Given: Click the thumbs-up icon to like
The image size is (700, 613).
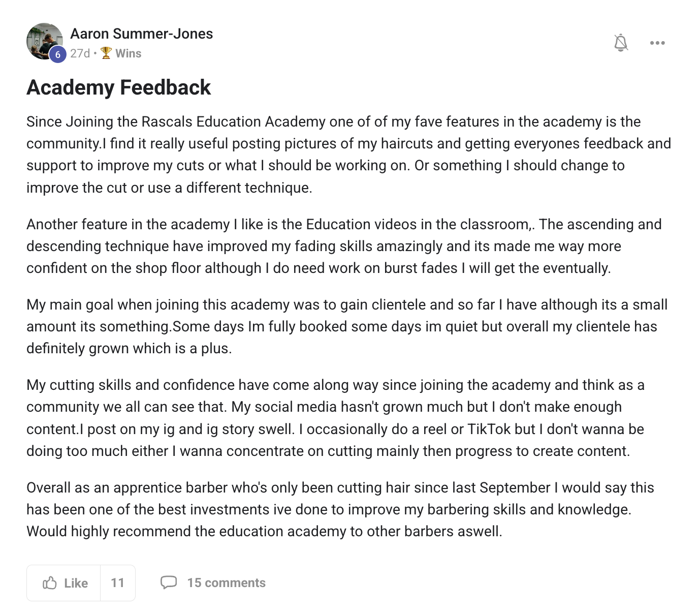Looking at the screenshot, I should click(x=50, y=583).
